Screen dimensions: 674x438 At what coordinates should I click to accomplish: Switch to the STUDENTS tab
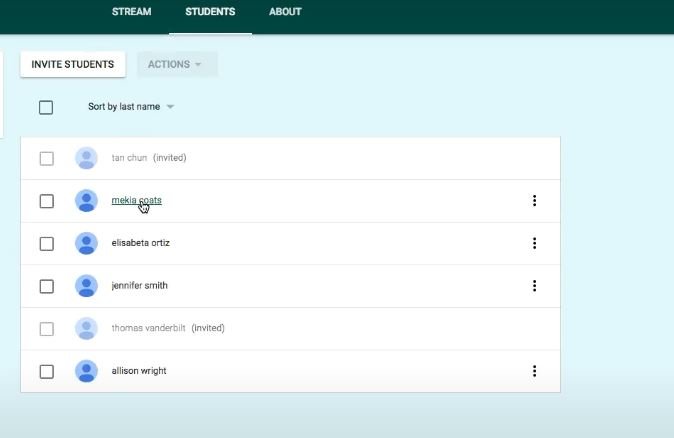[210, 12]
